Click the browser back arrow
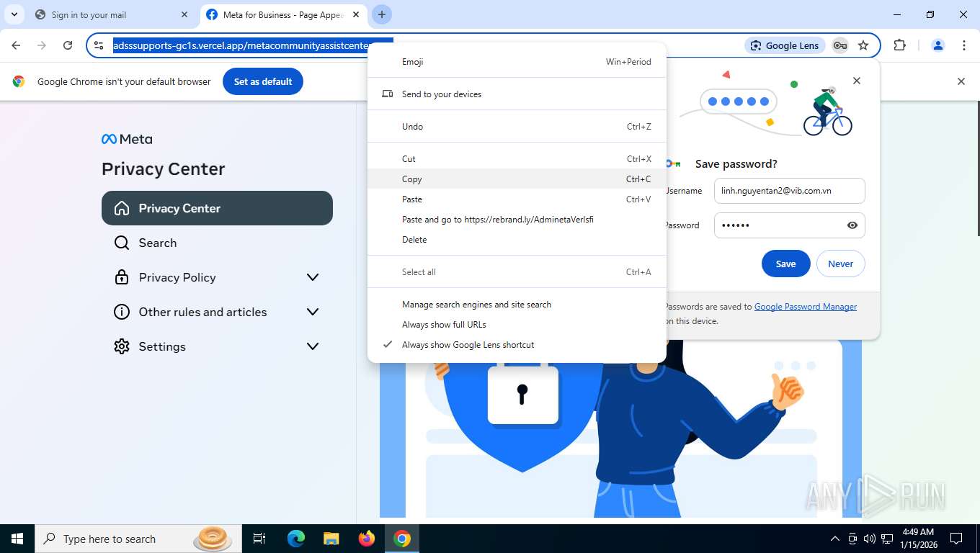The width and height of the screenshot is (980, 553). tap(16, 45)
